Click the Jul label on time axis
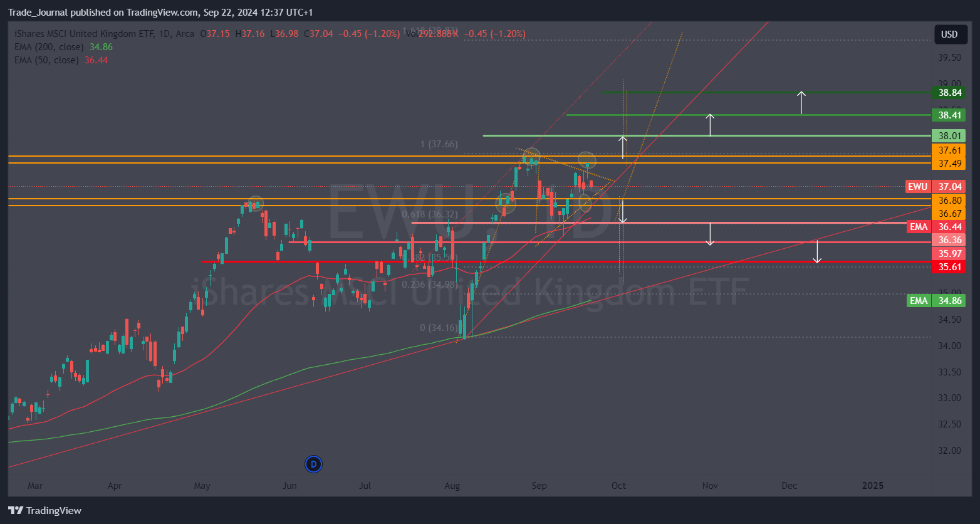 (x=365, y=486)
